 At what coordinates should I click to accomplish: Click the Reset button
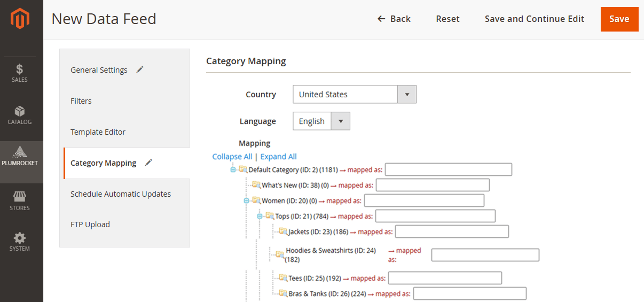447,19
